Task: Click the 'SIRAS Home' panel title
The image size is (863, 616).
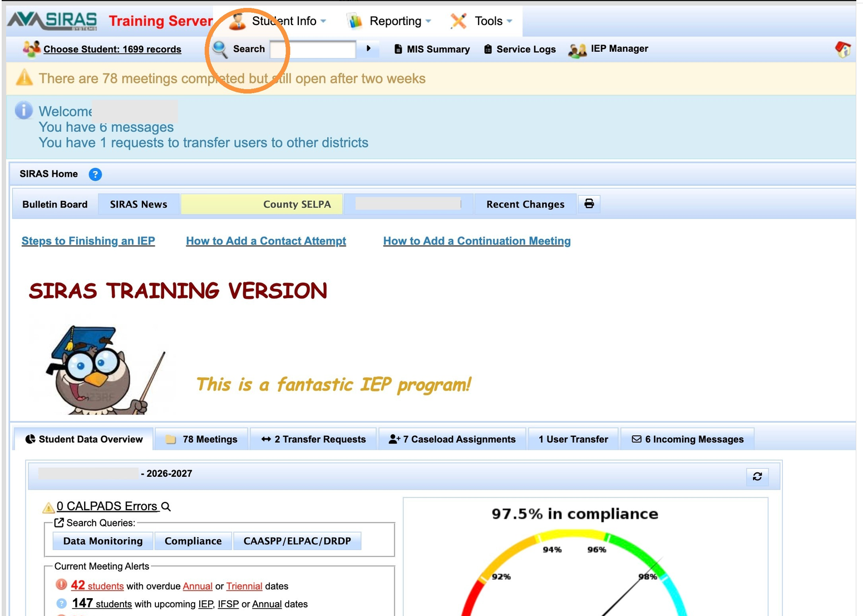Action: coord(49,174)
